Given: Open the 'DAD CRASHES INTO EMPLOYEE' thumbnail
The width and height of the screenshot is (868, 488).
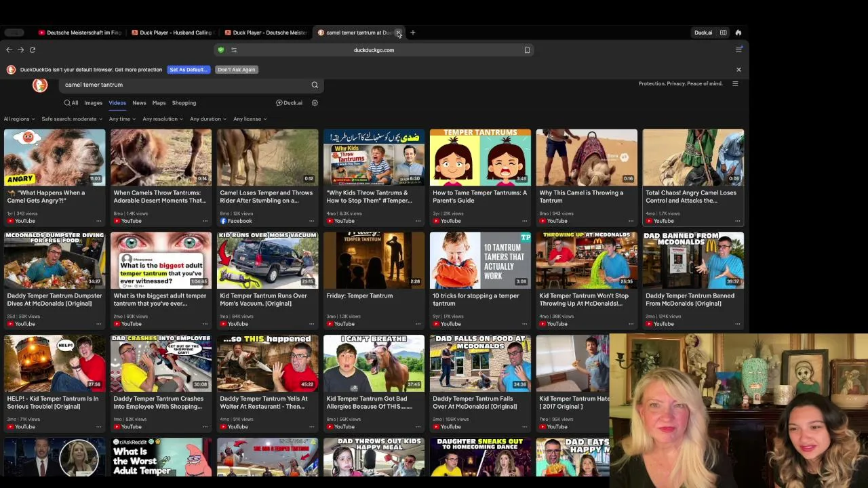Looking at the screenshot, I should pyautogui.click(x=161, y=363).
